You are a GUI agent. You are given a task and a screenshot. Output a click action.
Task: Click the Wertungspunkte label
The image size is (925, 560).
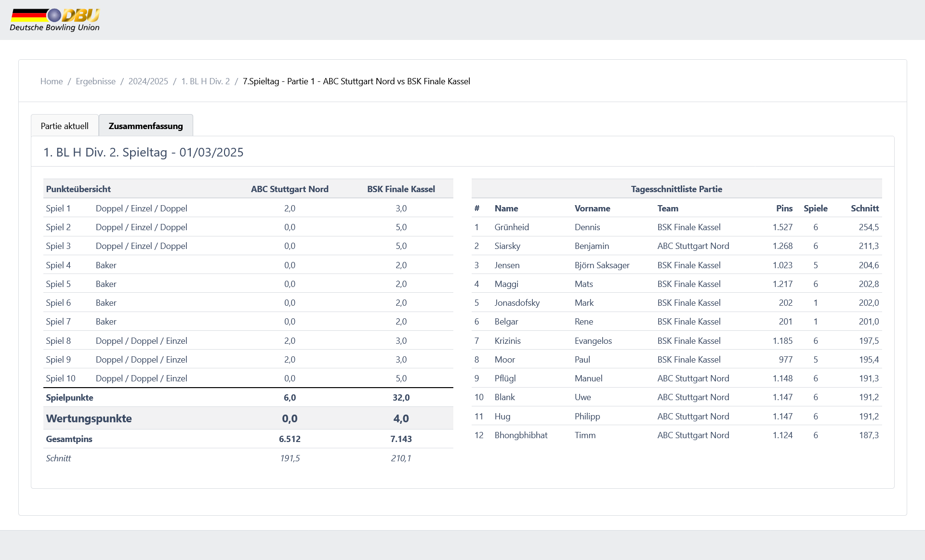click(x=89, y=418)
